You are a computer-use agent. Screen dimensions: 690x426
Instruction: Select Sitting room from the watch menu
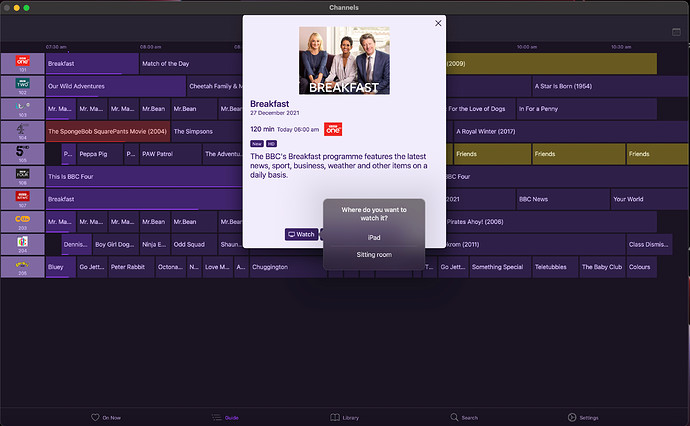click(x=374, y=255)
